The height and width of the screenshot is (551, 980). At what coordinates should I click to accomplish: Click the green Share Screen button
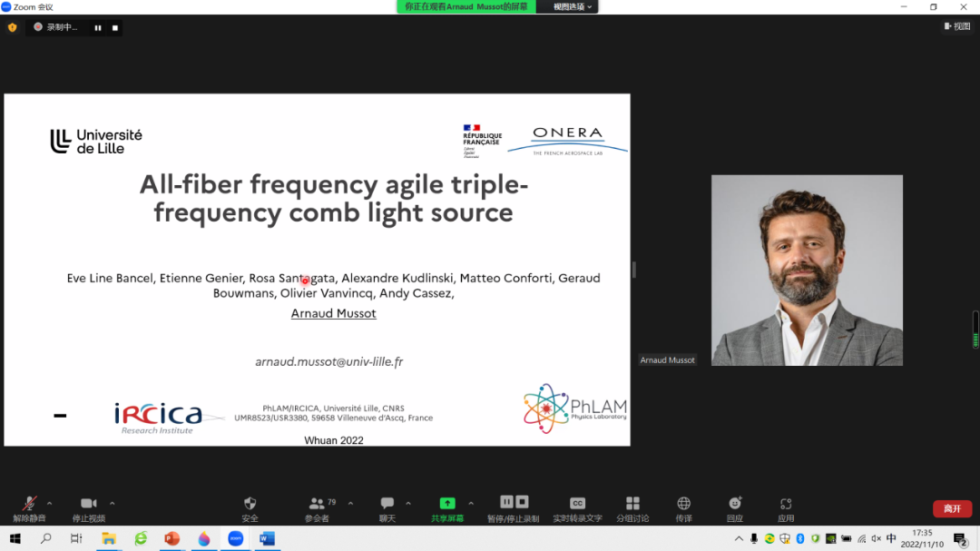pos(447,504)
